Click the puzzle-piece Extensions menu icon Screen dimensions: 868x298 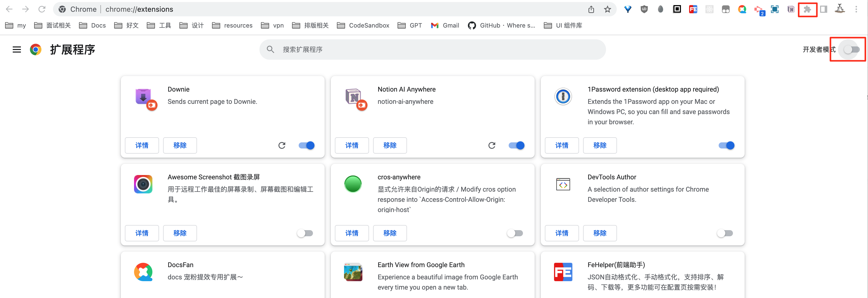coord(807,9)
